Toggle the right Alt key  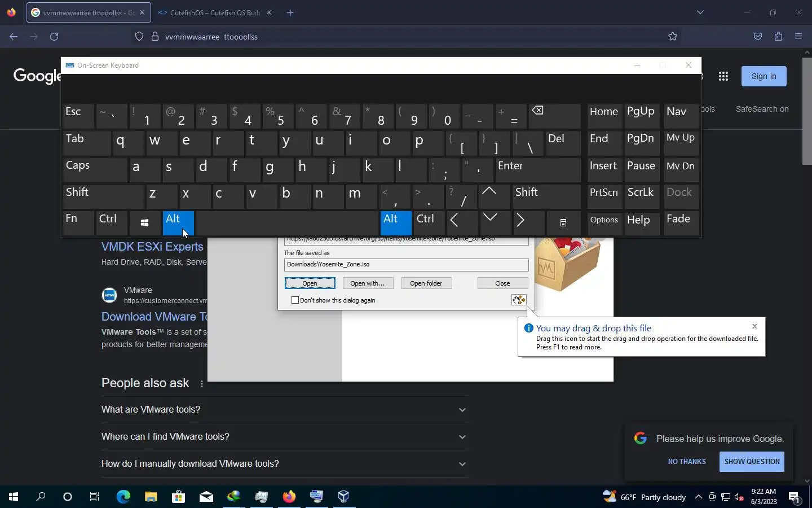(x=396, y=223)
